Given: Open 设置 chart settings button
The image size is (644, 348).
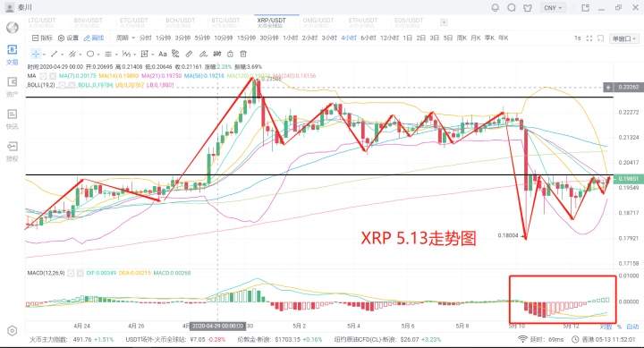Looking at the screenshot, I should (68, 38).
